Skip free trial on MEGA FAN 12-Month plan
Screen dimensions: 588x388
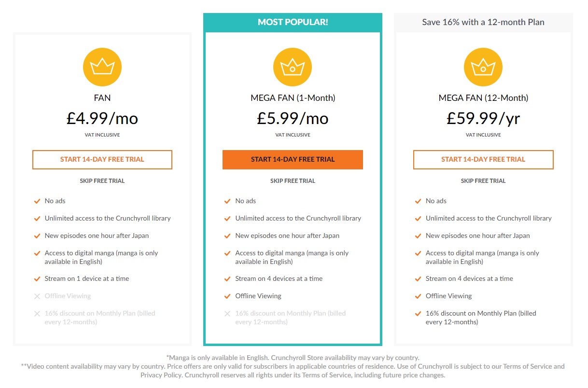[483, 181]
